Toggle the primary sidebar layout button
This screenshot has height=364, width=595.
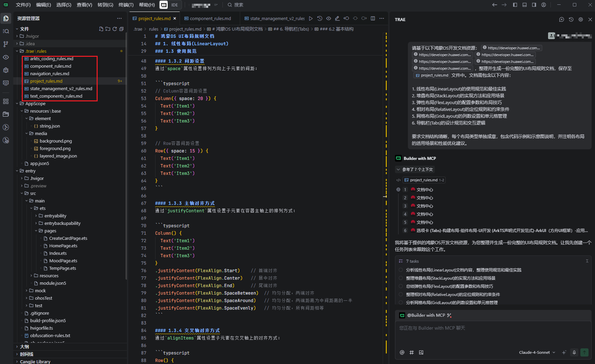(515, 5)
